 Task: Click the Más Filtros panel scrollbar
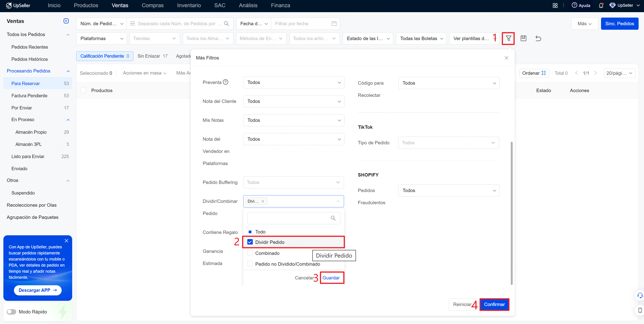(512, 213)
